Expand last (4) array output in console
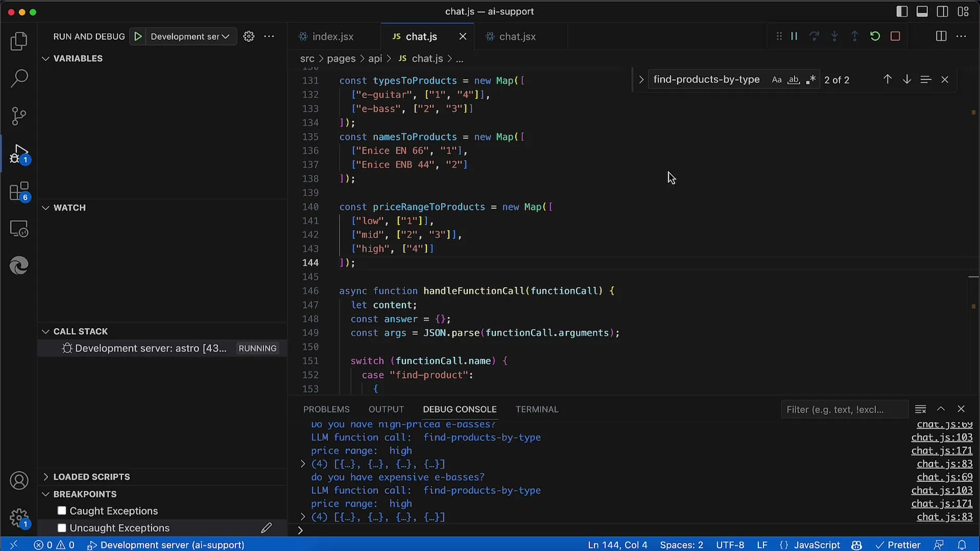This screenshot has height=551, width=980. (x=302, y=517)
